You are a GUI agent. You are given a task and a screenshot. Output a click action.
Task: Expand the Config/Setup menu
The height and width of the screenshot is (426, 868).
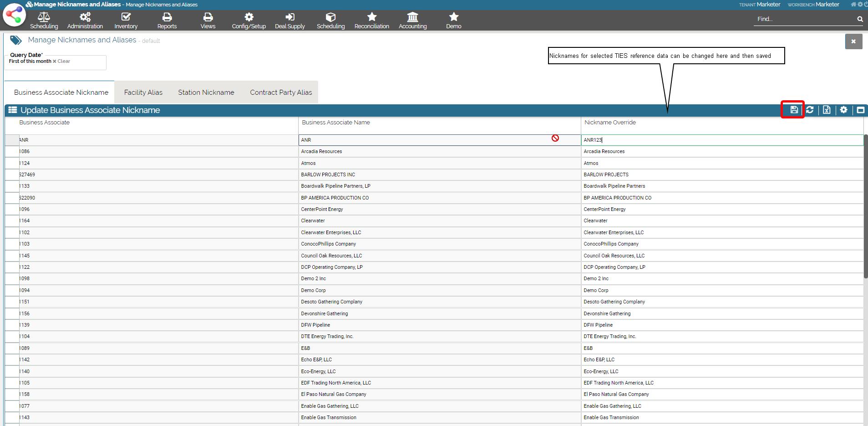click(x=249, y=21)
